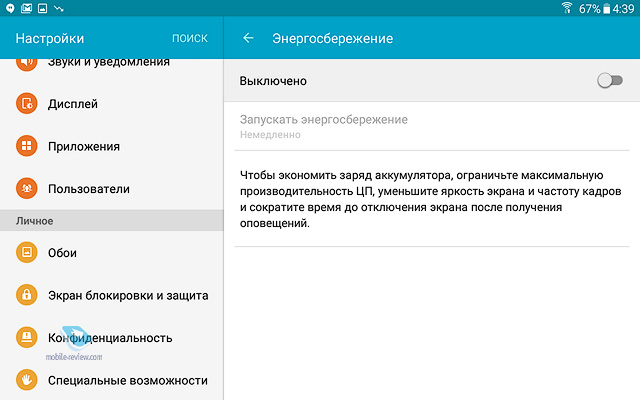Tap the Специальные возможности hand icon
Viewport: 640px width, 400px height.
coord(26,380)
